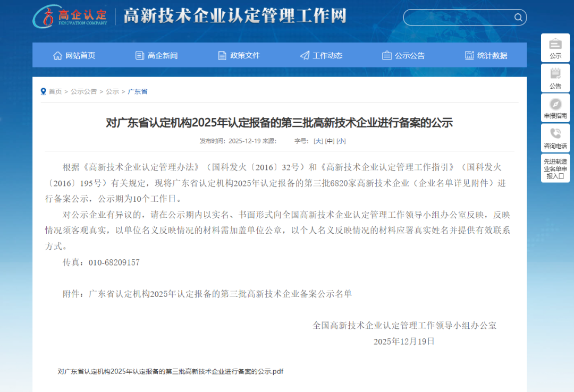Open the 公告 sidebar notepad icon
Image resolution: width=574 pixels, height=392 pixels.
[x=555, y=73]
